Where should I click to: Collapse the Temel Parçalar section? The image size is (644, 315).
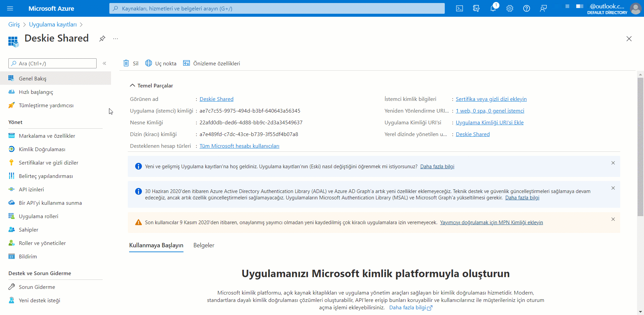pos(132,85)
